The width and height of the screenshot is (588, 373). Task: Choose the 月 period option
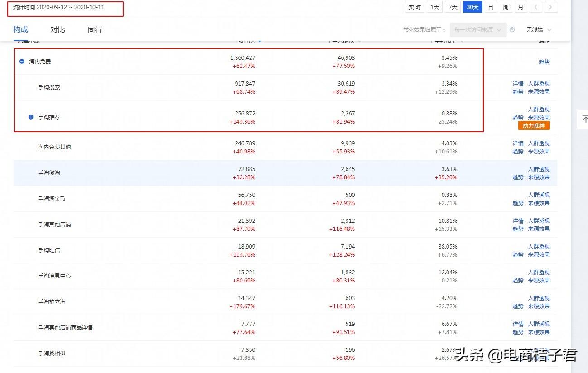click(521, 7)
